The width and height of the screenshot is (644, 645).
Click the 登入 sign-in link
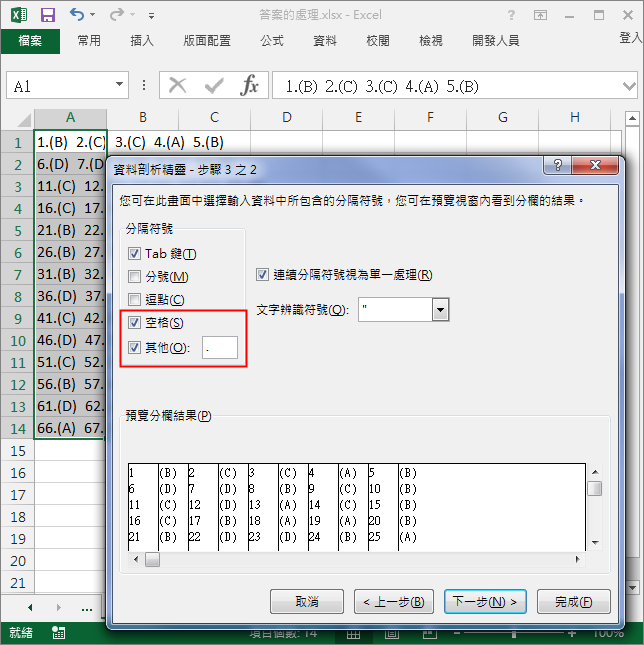[630, 38]
